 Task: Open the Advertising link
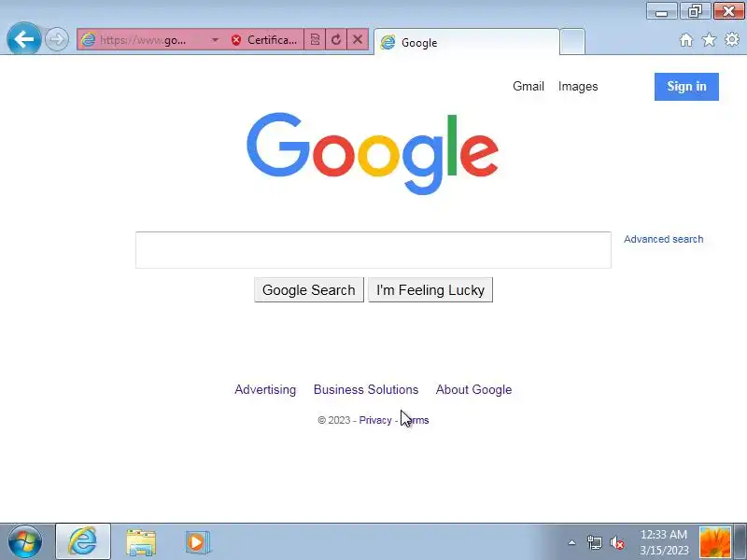[265, 389]
